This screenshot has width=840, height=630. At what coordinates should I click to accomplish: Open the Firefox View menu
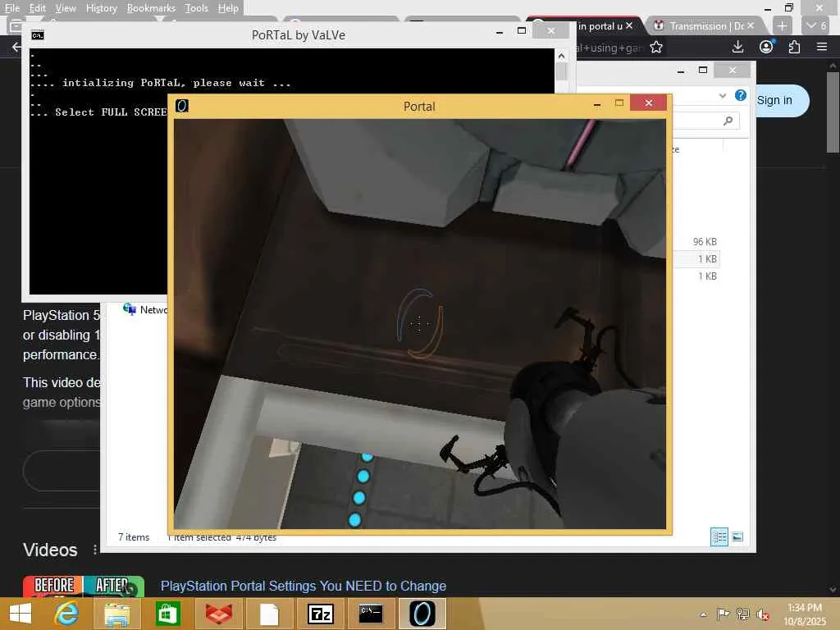(66, 8)
